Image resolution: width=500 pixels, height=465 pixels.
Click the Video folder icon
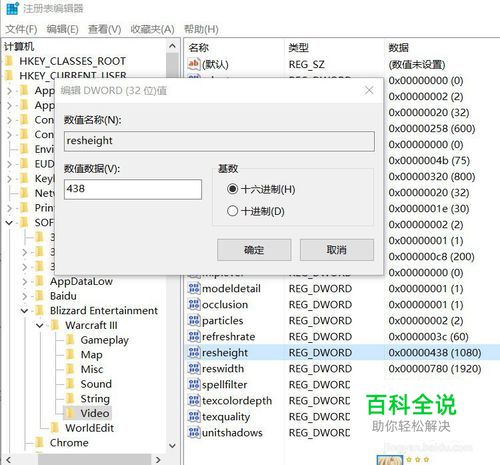point(70,413)
